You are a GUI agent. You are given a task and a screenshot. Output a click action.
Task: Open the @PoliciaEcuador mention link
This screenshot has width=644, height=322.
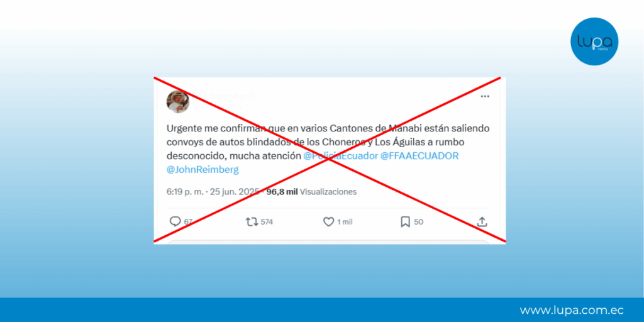340,156
